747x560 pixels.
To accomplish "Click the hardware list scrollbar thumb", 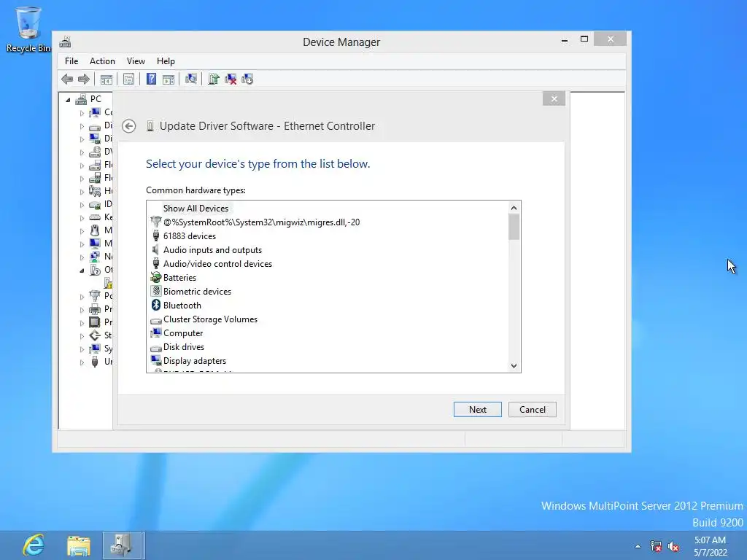I will [514, 227].
